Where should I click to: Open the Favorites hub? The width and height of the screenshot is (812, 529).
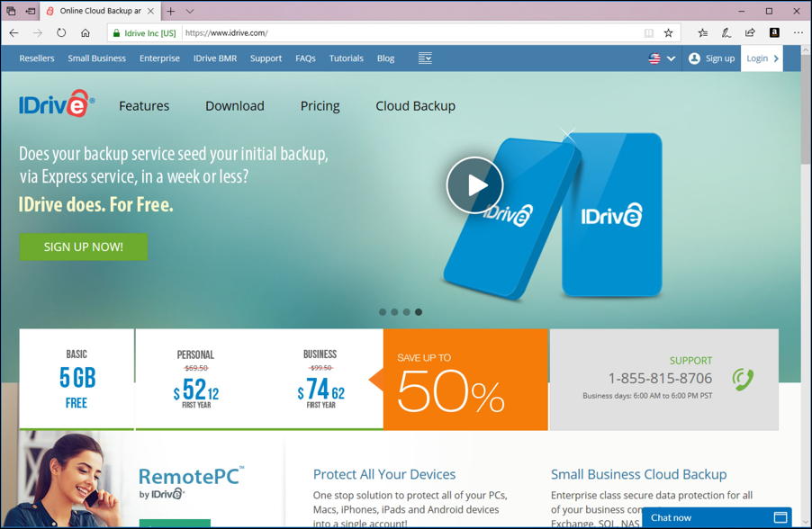[x=703, y=32]
